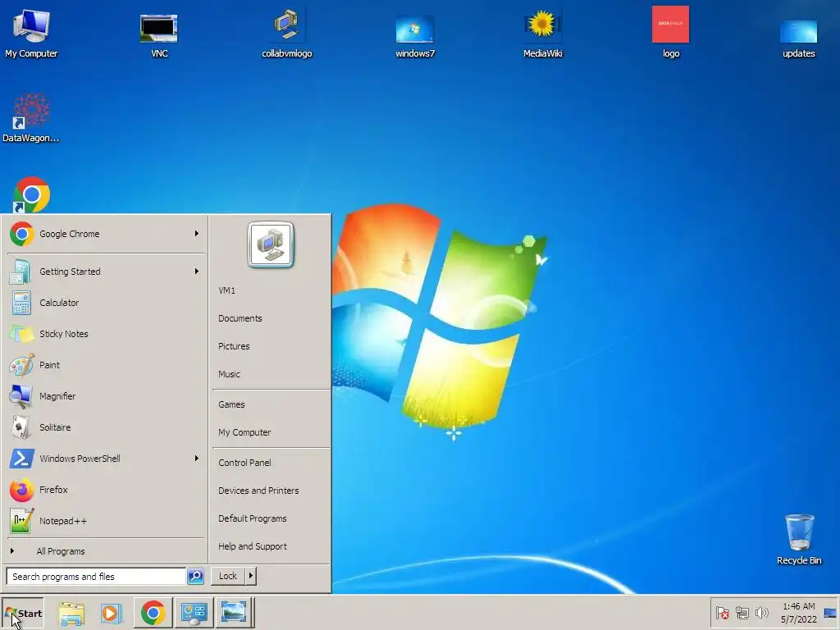This screenshot has height=630, width=840.
Task: Open the VM1 user folder
Action: [x=271, y=290]
